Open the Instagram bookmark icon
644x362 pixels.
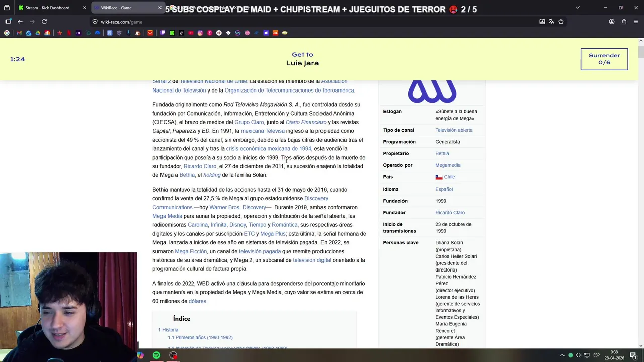(x=200, y=33)
